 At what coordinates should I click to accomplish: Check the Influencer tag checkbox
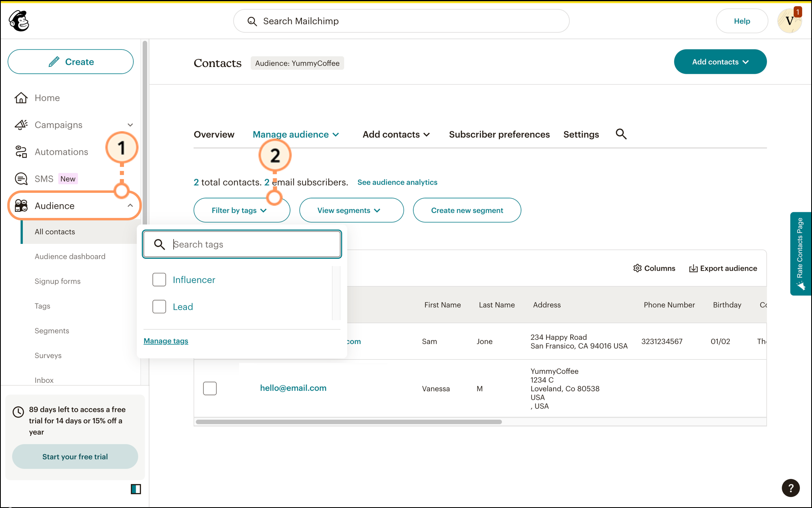click(x=159, y=280)
